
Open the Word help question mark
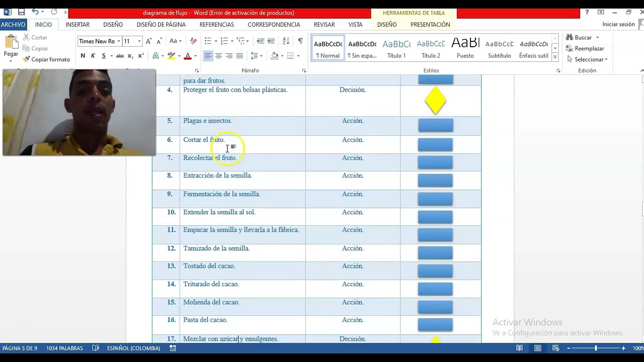[587, 12]
